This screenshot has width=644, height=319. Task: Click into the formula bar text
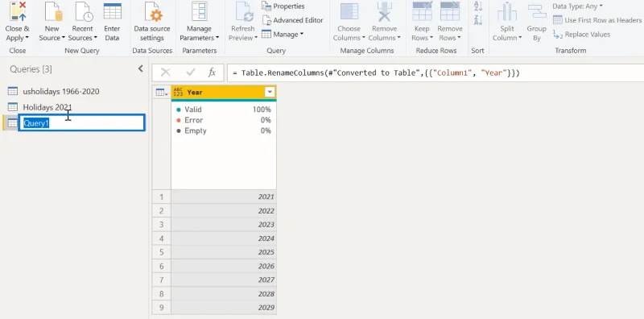[x=436, y=72]
